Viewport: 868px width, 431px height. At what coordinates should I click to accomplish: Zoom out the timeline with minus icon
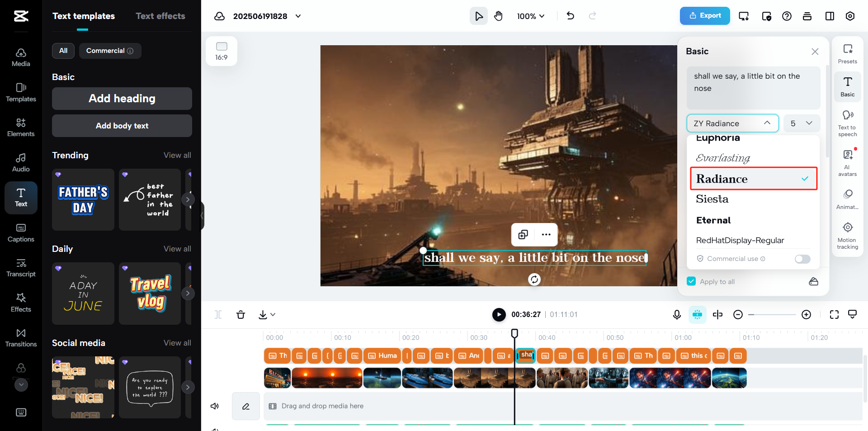[x=738, y=315]
